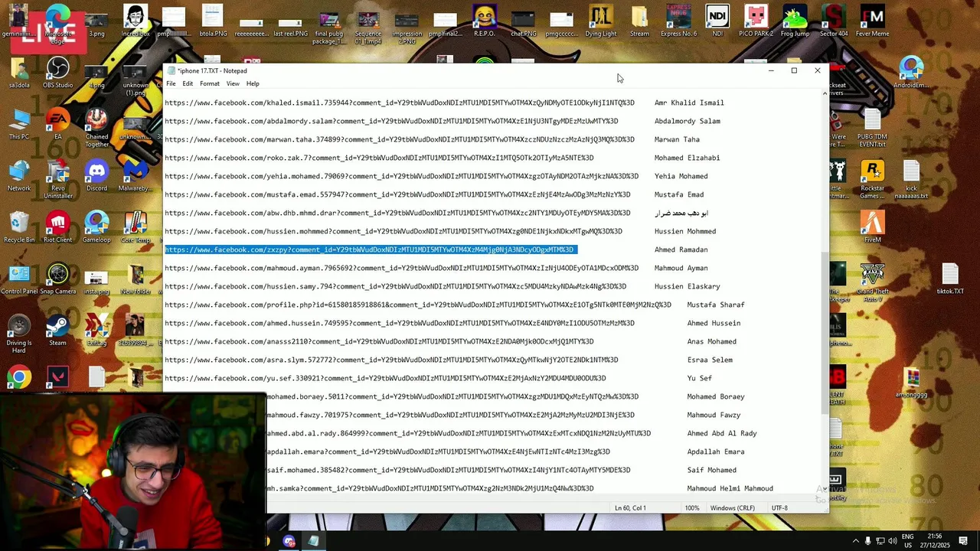The height and width of the screenshot is (551, 980).
Task: Click the Notepad vertical scrollbar thumb
Action: 825,333
